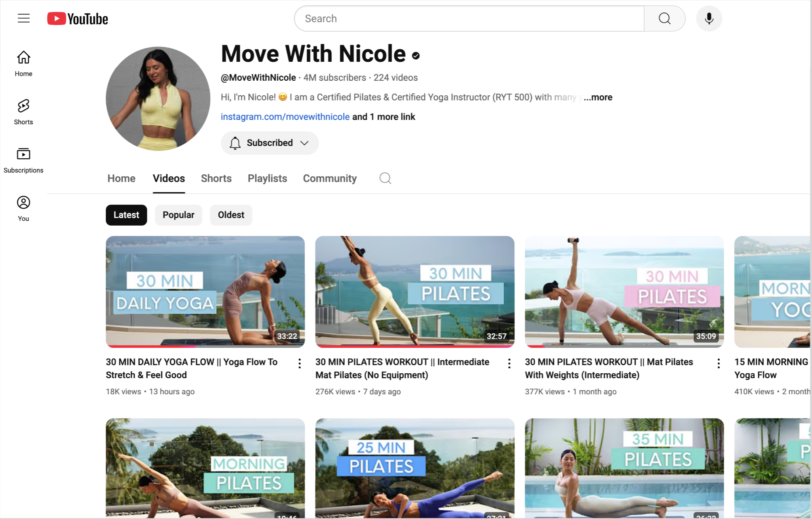Start voice search with microphone
The width and height of the screenshot is (812, 519).
(x=709, y=19)
